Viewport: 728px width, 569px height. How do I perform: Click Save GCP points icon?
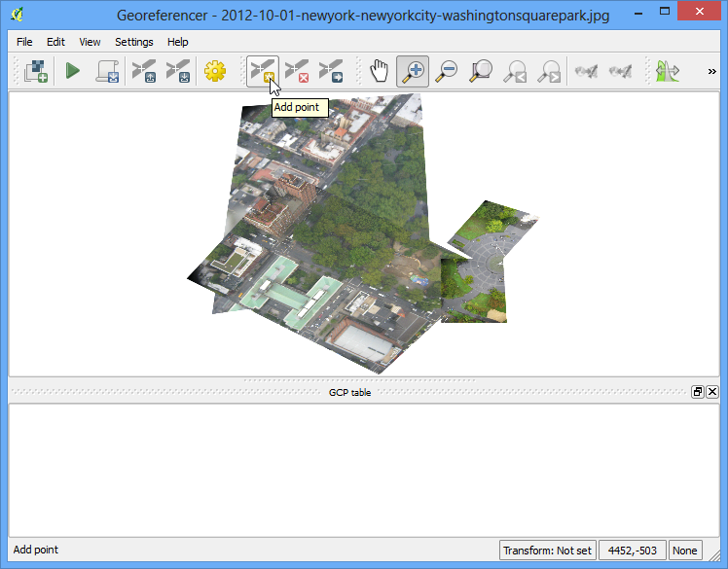pyautogui.click(x=178, y=71)
